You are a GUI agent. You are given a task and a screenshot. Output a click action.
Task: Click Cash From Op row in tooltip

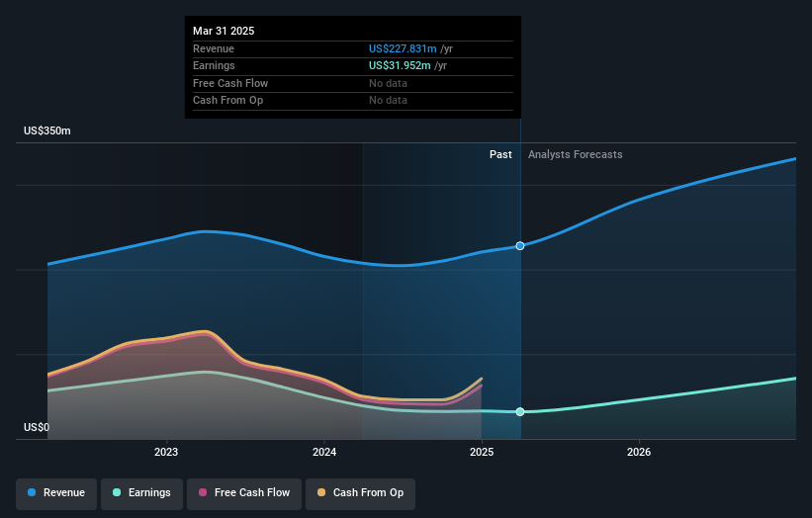(353, 101)
